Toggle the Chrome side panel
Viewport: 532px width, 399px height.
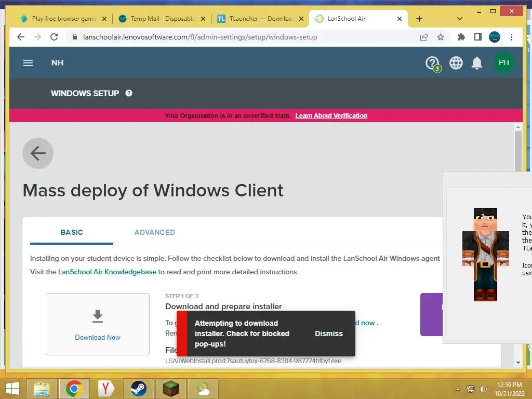click(478, 37)
